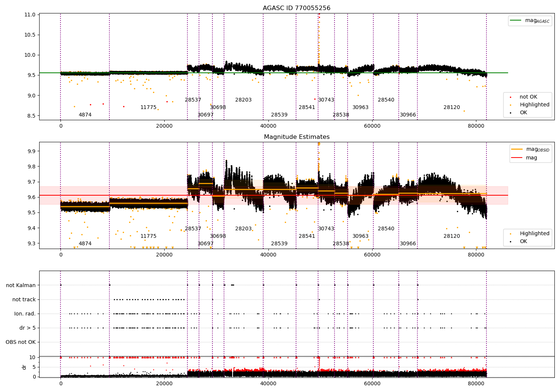560x392 pixels.
Task: Click x-axis tick 40000 under bottom plot
Action: [268, 383]
